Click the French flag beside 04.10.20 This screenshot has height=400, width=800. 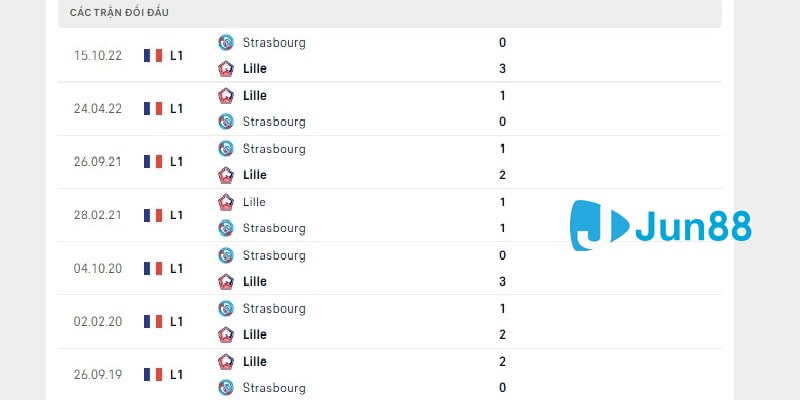pos(153,268)
